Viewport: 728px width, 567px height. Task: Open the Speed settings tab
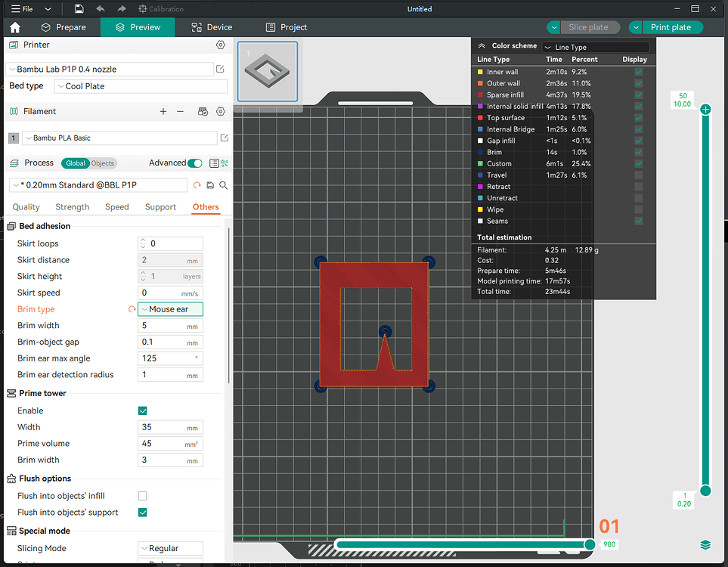(117, 207)
